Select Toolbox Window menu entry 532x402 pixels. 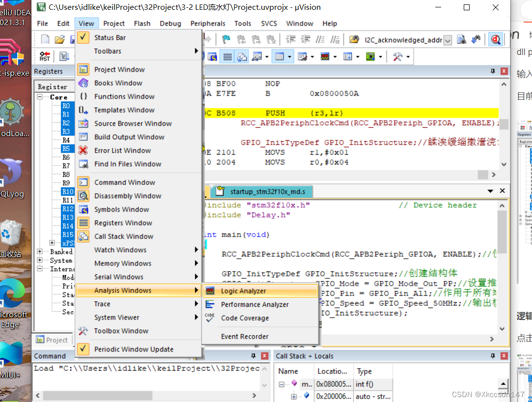click(x=139, y=331)
